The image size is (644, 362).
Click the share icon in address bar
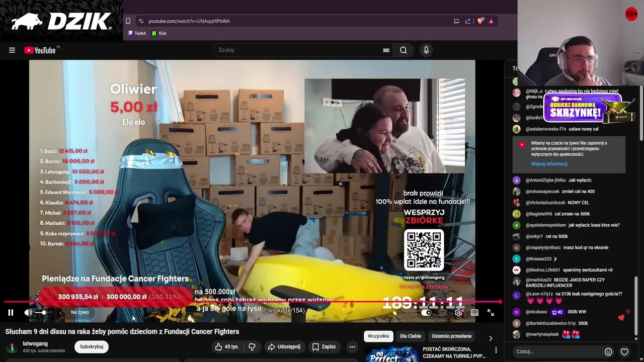pyautogui.click(x=468, y=21)
